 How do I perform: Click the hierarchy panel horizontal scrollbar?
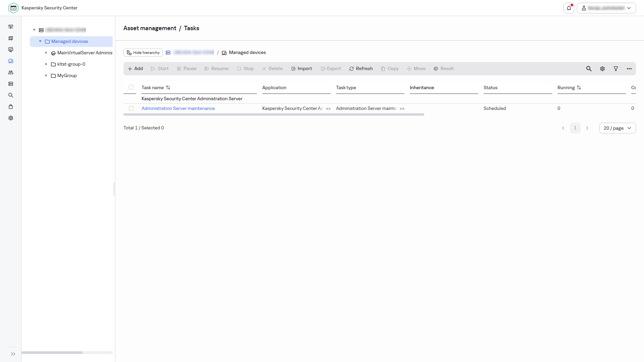52,353
